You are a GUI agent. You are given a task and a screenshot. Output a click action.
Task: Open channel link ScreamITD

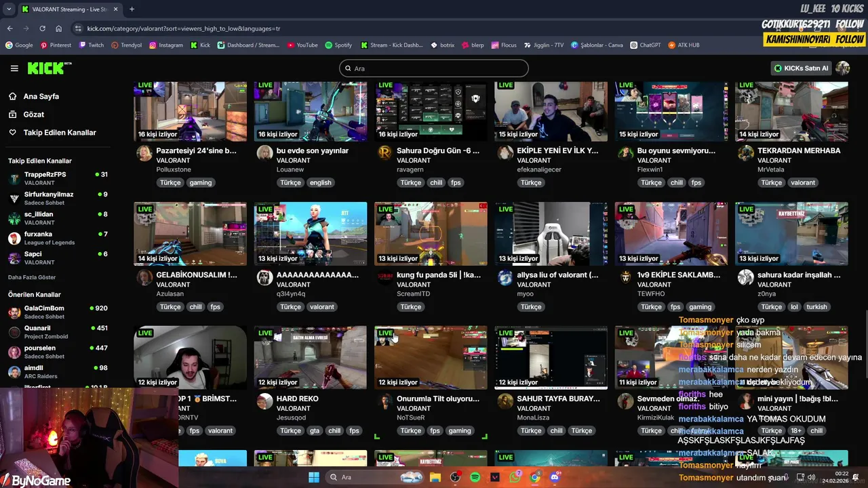(x=414, y=293)
